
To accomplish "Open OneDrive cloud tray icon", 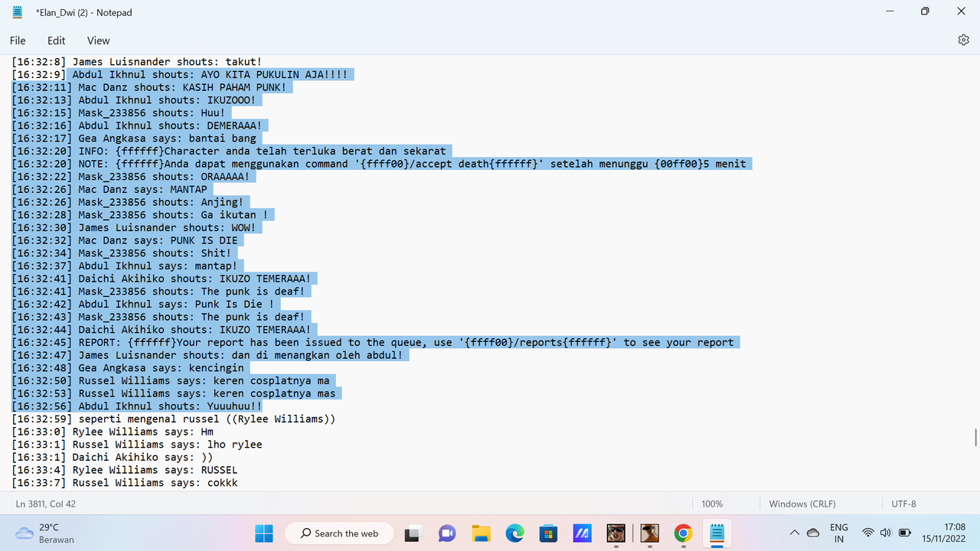I will click(813, 533).
